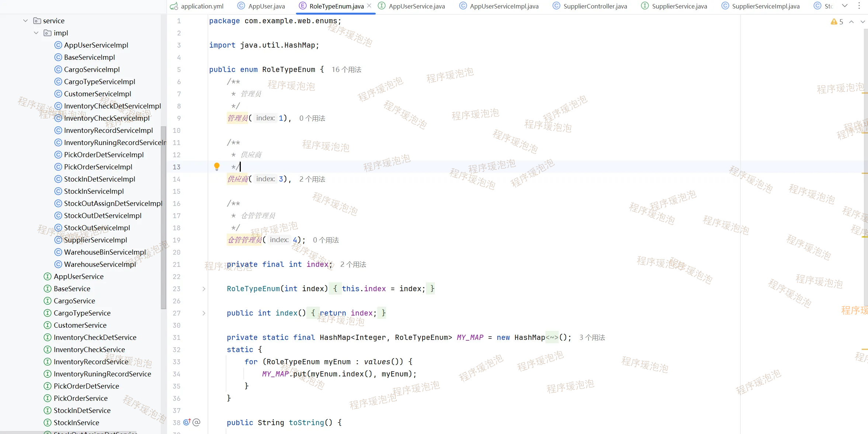Click the next highlighted error down arrow

pyautogui.click(x=862, y=22)
